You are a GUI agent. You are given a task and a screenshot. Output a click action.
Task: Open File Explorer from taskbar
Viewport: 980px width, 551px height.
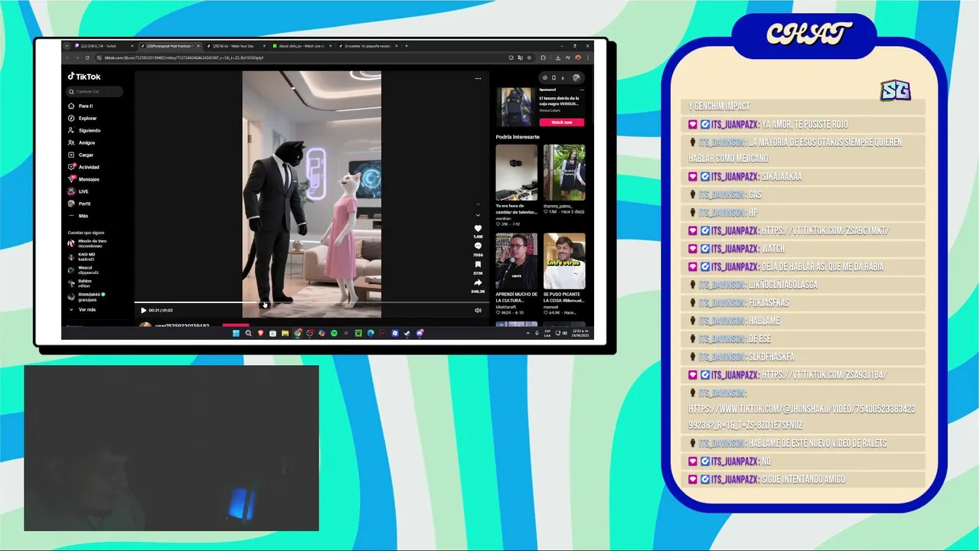click(285, 333)
